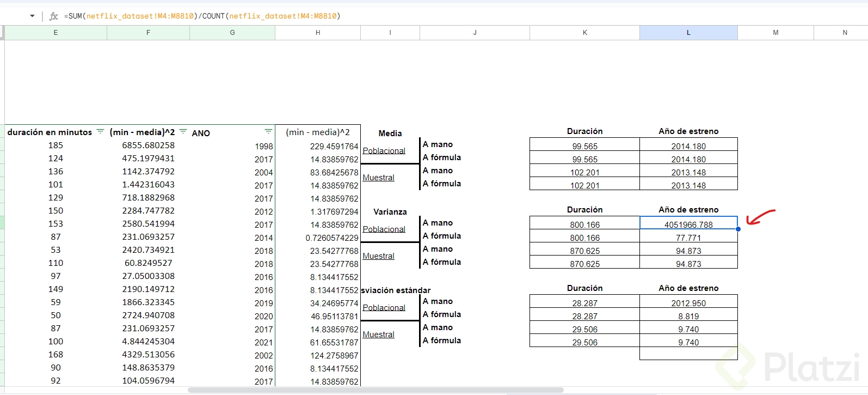Select cell with value 229.4591764
Viewport: 868px width, 395px height.
(318, 146)
